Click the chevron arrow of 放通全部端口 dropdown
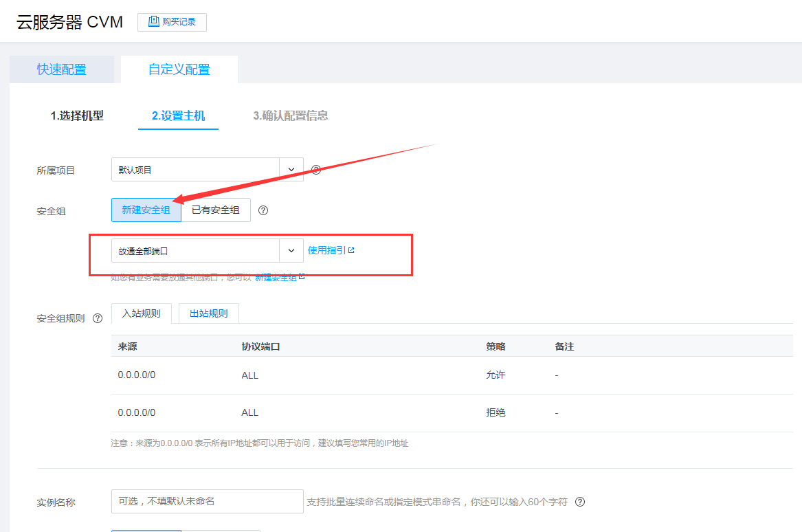The width and height of the screenshot is (802, 532). [x=291, y=251]
